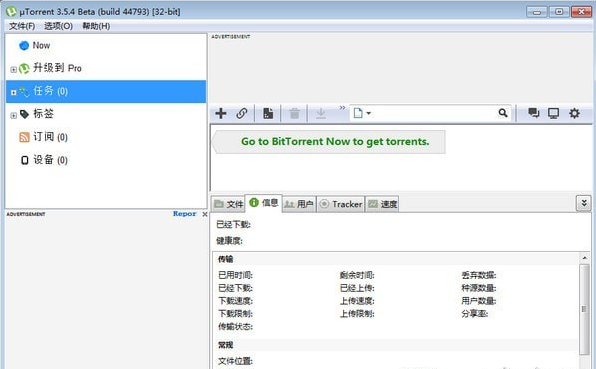Switch to the Tracker tab
The image size is (596, 369).
[341, 204]
